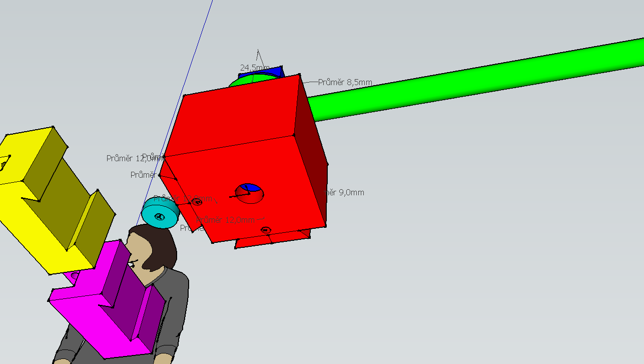Click the "24,5mm" dimension label
This screenshot has width=644, height=364.
[x=255, y=68]
